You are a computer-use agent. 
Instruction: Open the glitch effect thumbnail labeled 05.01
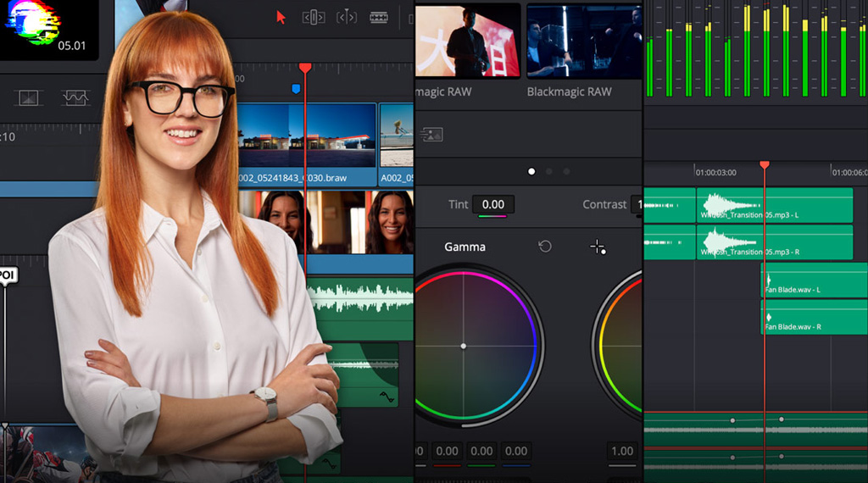coord(48,29)
